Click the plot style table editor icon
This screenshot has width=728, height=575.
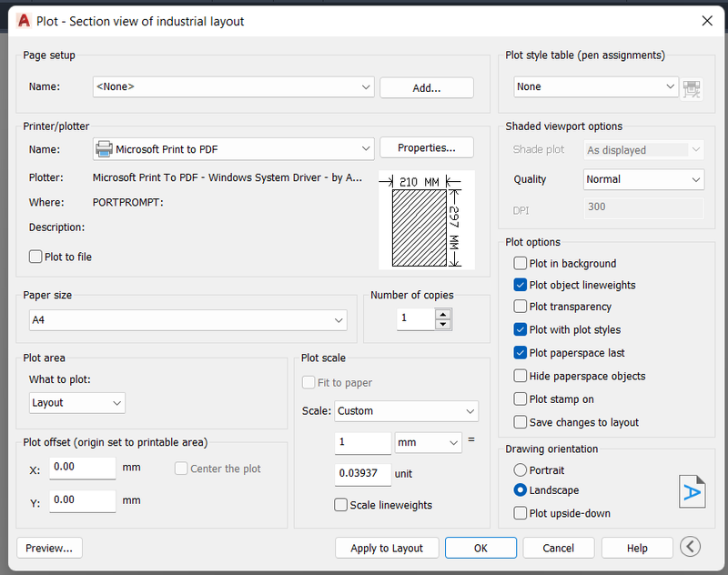coord(692,88)
